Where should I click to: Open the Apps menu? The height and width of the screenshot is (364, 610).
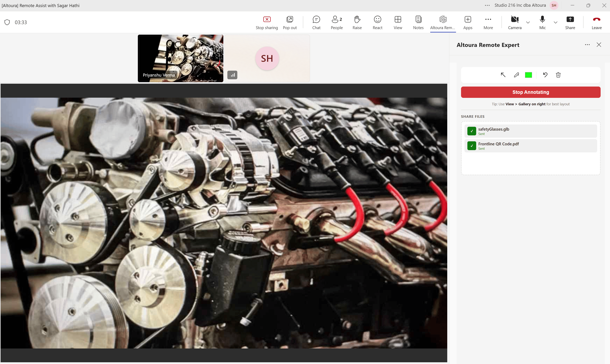[x=468, y=23]
